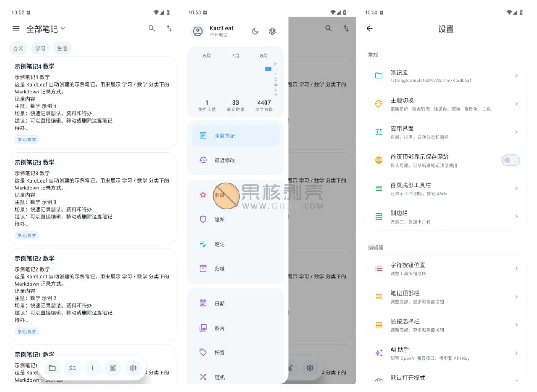
Task: Open AI 助手 configuration
Action: (446, 353)
